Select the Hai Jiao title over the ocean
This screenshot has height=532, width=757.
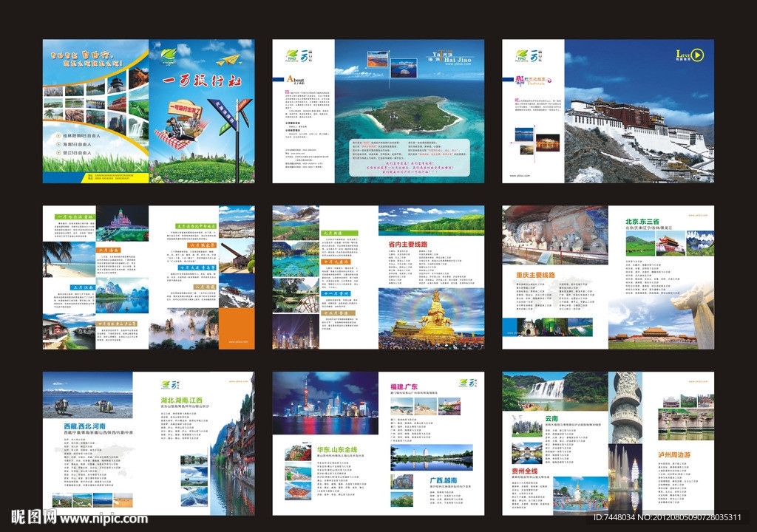pyautogui.click(x=457, y=59)
